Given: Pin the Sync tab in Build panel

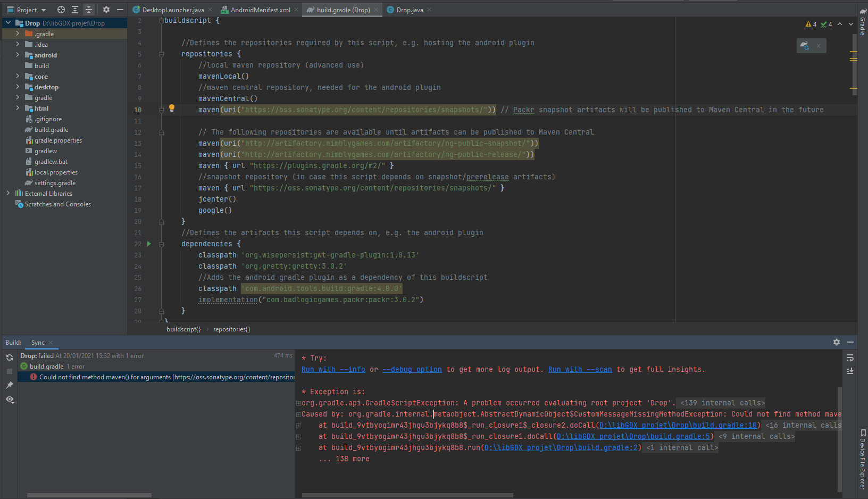Looking at the screenshot, I should pyautogui.click(x=9, y=385).
